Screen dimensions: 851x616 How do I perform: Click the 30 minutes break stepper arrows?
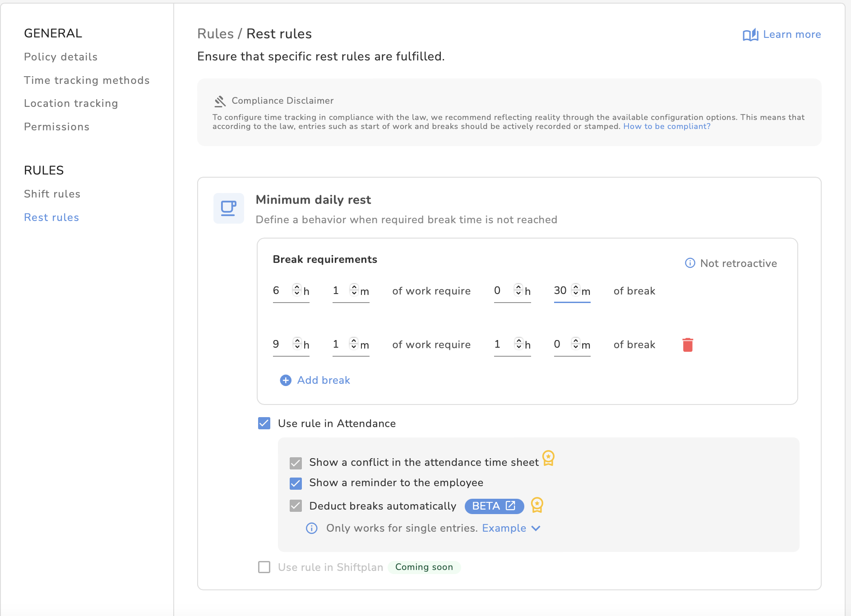pyautogui.click(x=576, y=290)
